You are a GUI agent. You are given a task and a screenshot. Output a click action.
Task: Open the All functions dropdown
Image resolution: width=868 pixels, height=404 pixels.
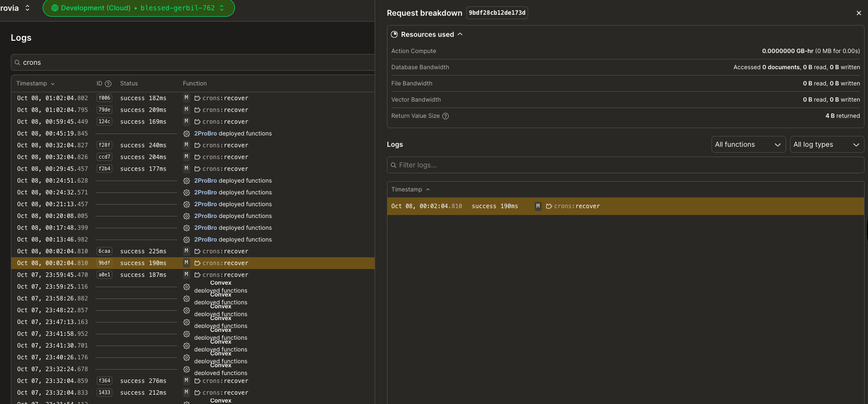tap(748, 145)
